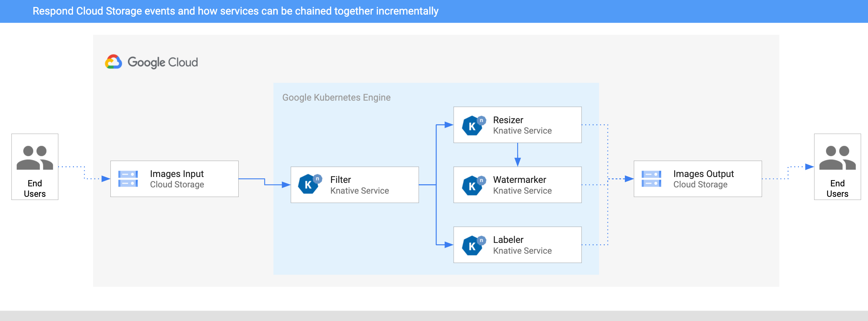Click Knative Service under Labeler

[522, 251]
